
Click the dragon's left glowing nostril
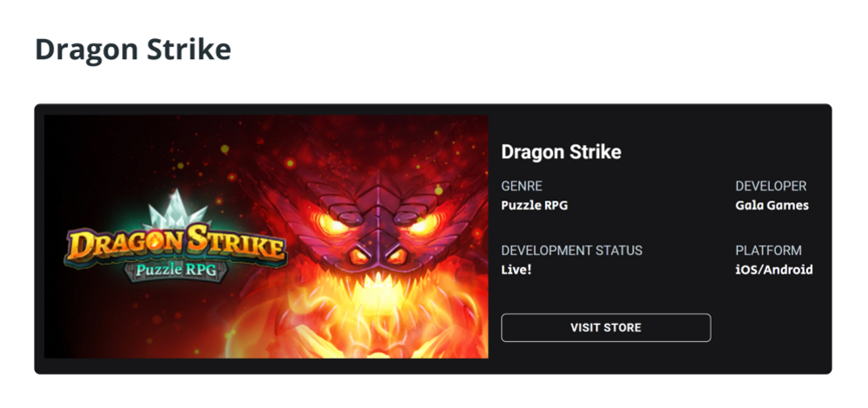(359, 256)
